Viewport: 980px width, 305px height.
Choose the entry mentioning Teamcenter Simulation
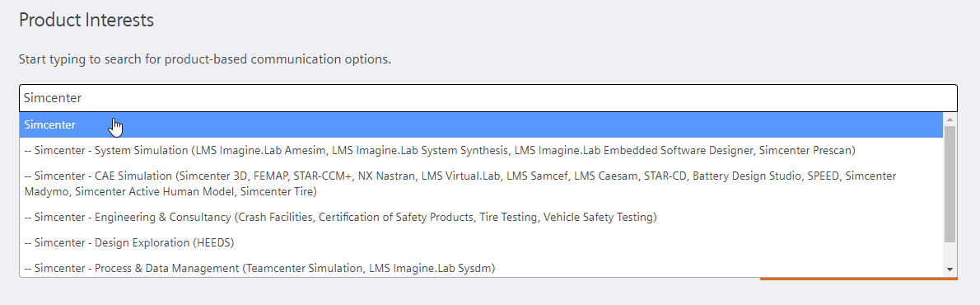[481, 267]
